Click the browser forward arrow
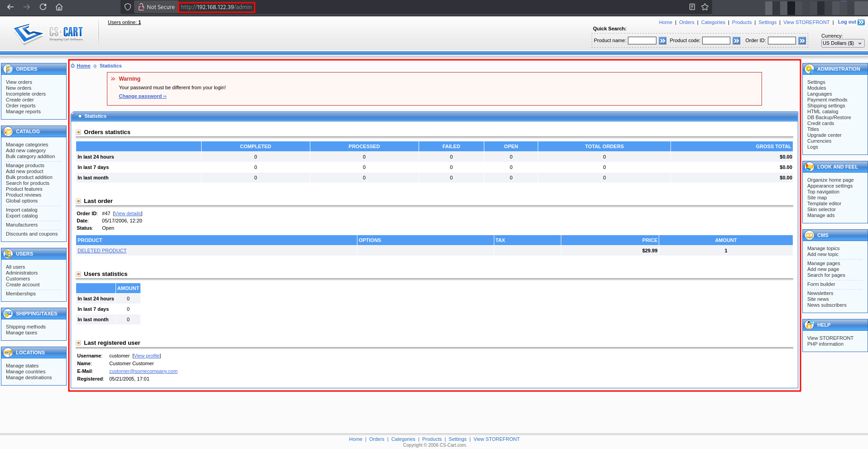 tap(27, 7)
